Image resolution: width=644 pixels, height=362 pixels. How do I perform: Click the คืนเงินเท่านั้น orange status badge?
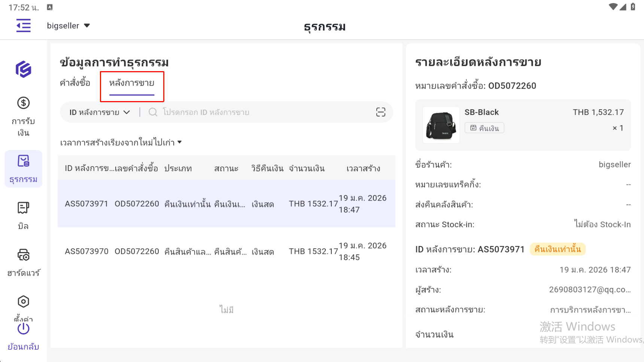(558, 249)
